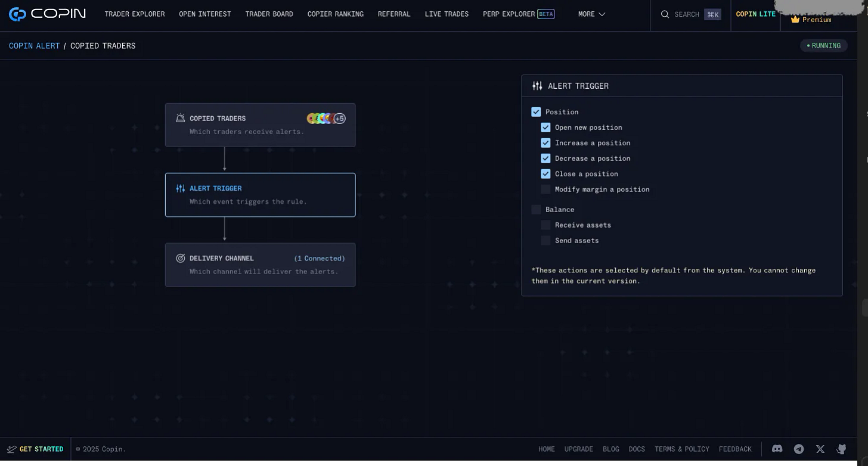Viewport: 868px width, 466px height.
Task: Open Live Trades in navigation
Action: click(x=447, y=14)
